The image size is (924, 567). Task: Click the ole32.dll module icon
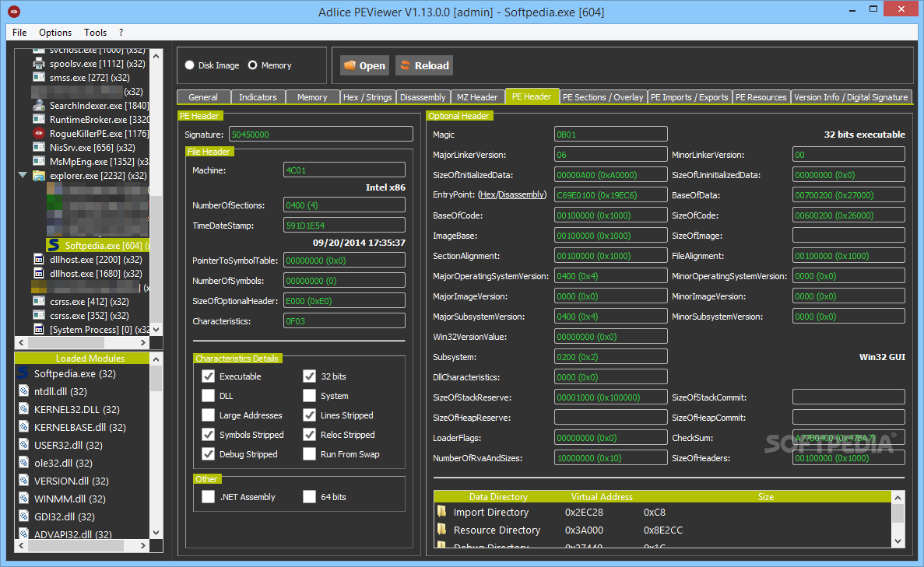click(x=23, y=463)
